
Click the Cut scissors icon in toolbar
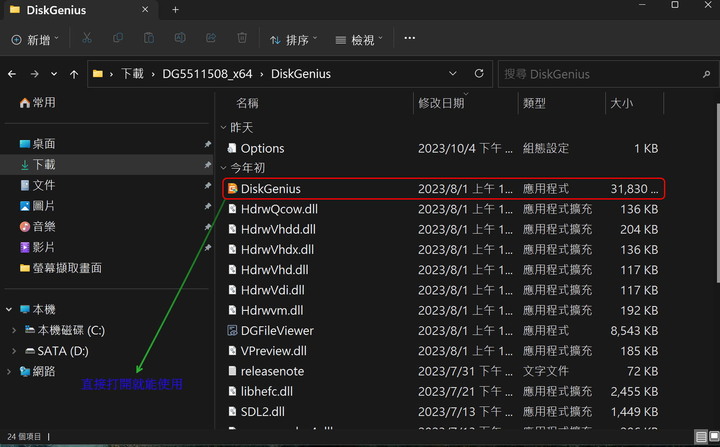point(87,39)
